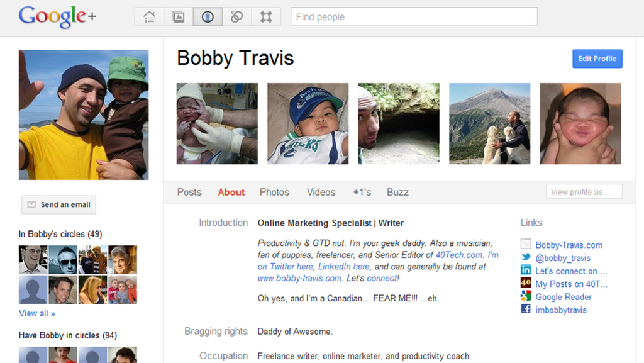This screenshot has height=363, width=644.
Task: Open the Circles icon in top navigation
Action: (x=236, y=17)
